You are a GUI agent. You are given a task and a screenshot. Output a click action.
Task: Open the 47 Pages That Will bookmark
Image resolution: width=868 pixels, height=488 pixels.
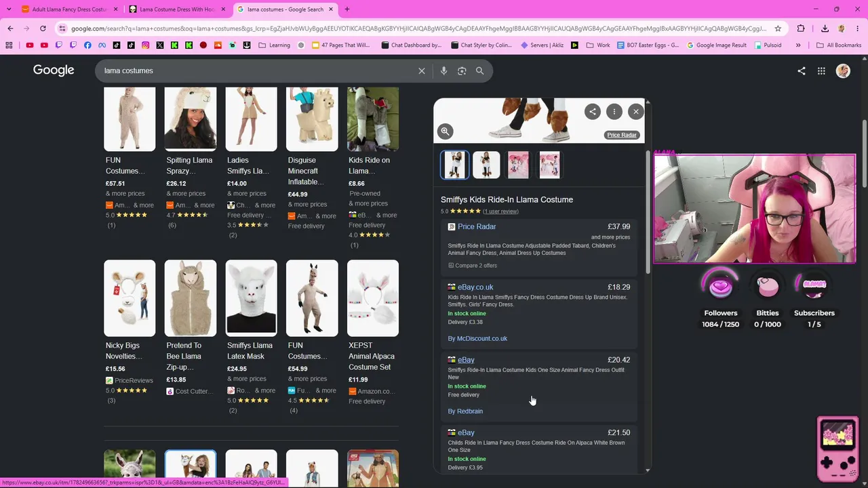[x=340, y=45]
